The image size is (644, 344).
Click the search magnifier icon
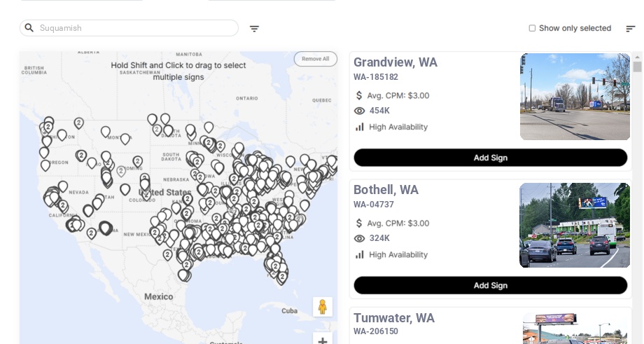click(29, 28)
